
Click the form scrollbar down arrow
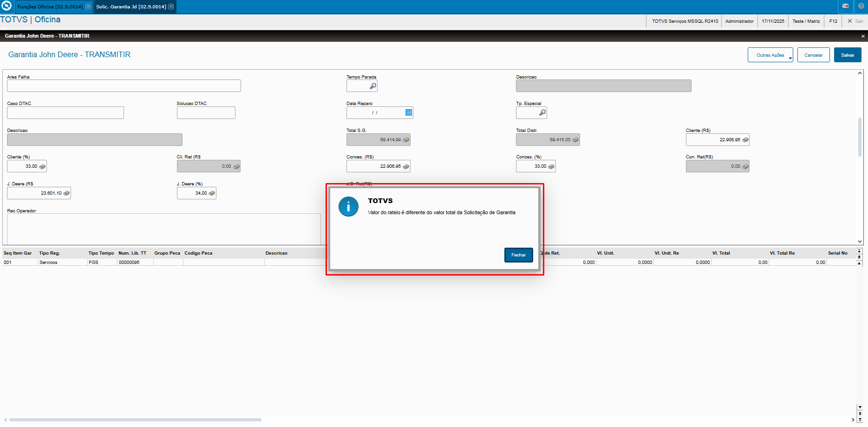pos(860,242)
